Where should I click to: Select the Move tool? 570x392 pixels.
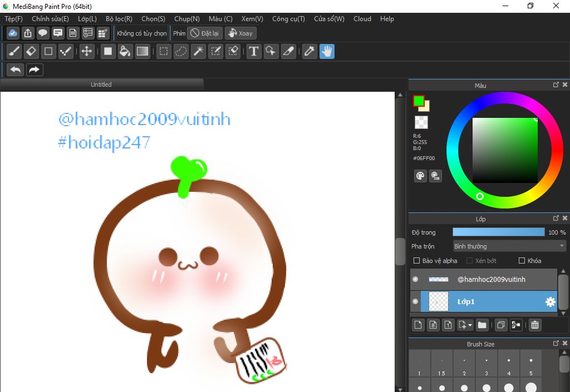86,52
